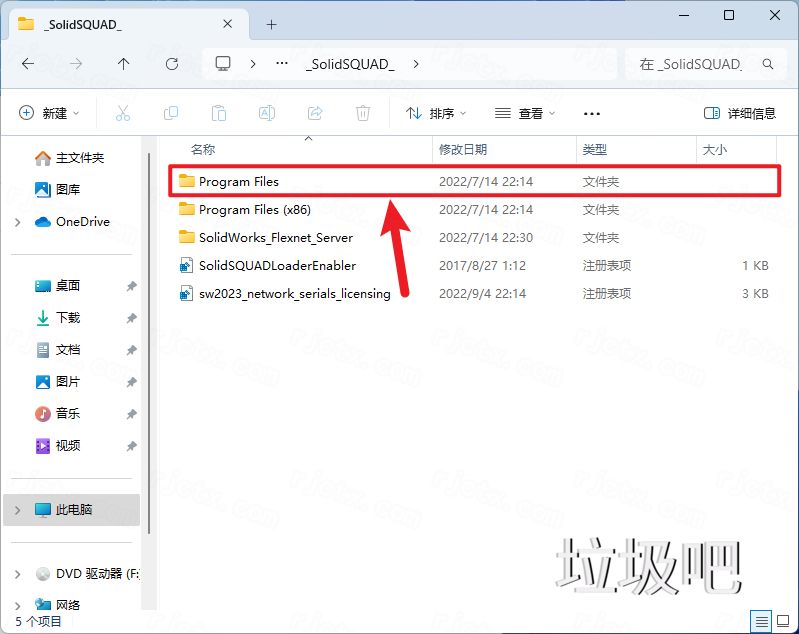The width and height of the screenshot is (799, 634).
Task: Click the navigation pane vertical scrollbar
Action: tap(149, 343)
